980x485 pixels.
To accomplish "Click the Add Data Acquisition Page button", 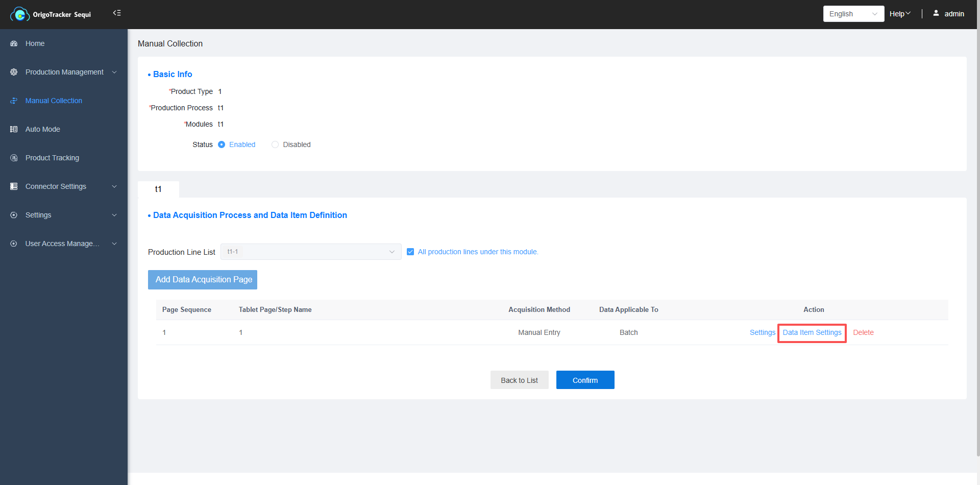I will coord(203,280).
